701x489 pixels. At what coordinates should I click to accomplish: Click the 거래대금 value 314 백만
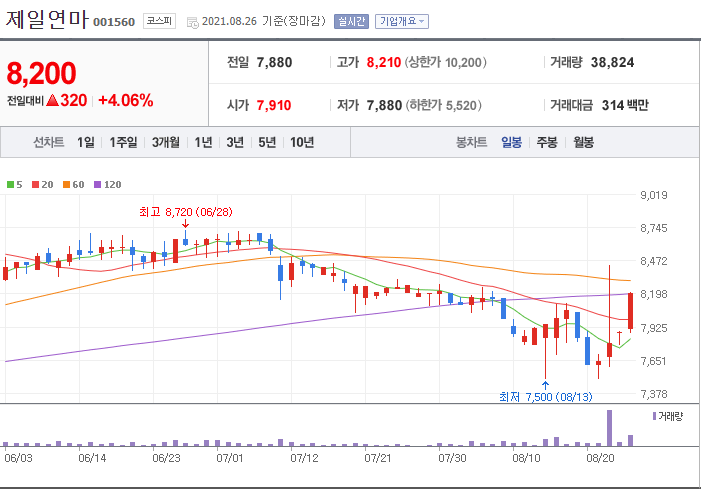coord(625,105)
